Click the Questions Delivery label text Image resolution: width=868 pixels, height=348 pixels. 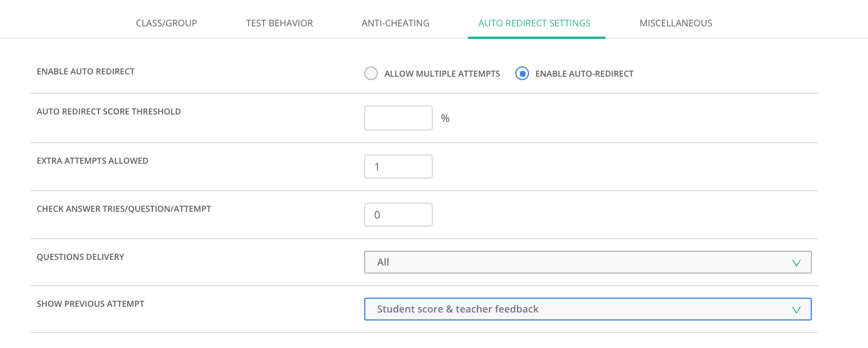pyautogui.click(x=80, y=257)
